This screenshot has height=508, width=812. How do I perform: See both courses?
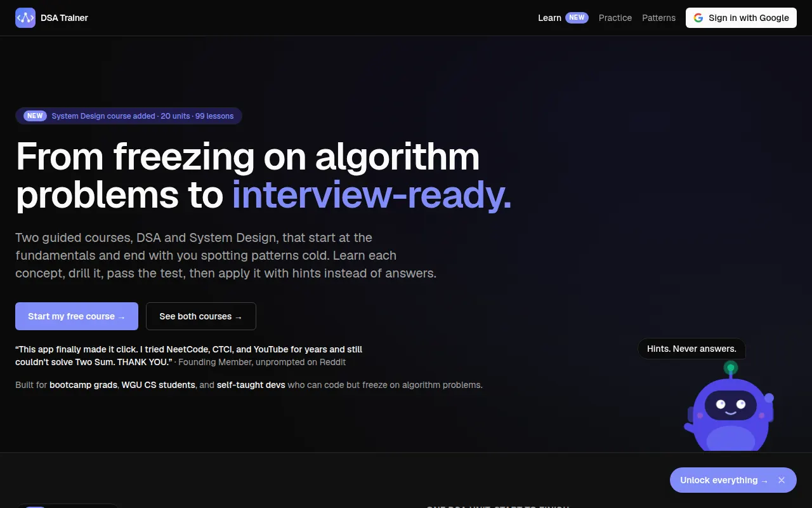[x=201, y=316]
